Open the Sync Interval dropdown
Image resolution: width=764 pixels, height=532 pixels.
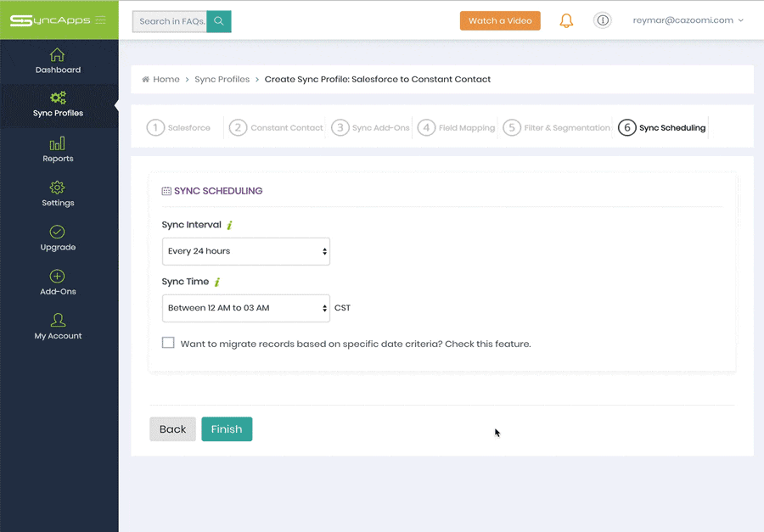246,251
